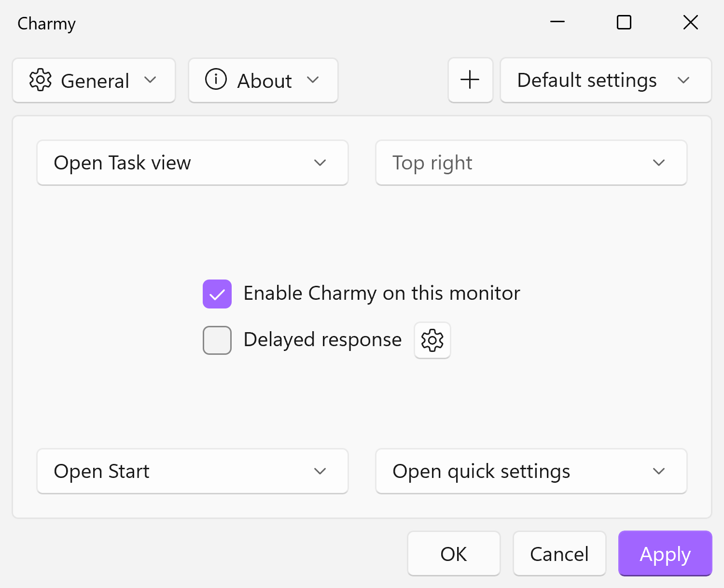Click the Default settings dropdown arrow
The height and width of the screenshot is (588, 724).
tap(685, 81)
